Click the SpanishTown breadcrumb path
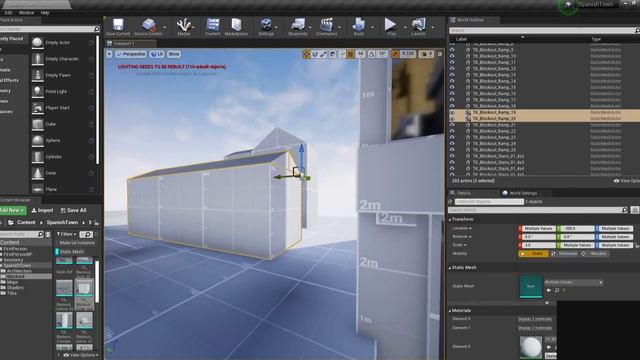Image resolution: width=640 pixels, height=360 pixels. pyautogui.click(x=62, y=222)
